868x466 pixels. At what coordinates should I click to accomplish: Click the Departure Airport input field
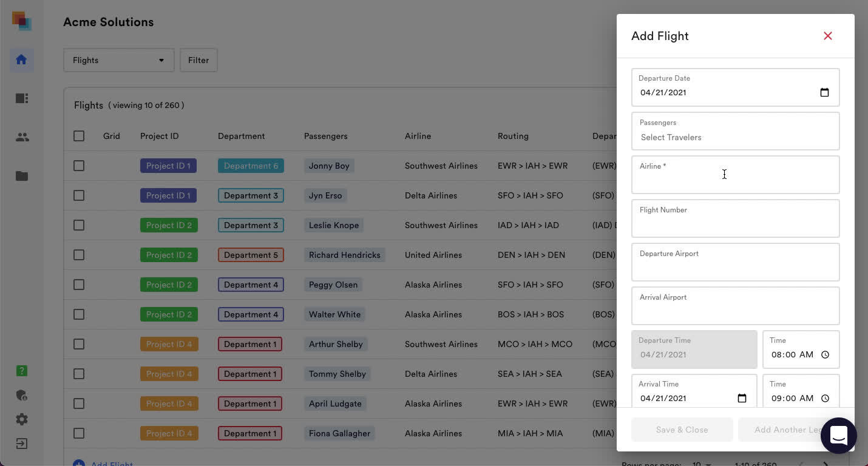tap(736, 262)
